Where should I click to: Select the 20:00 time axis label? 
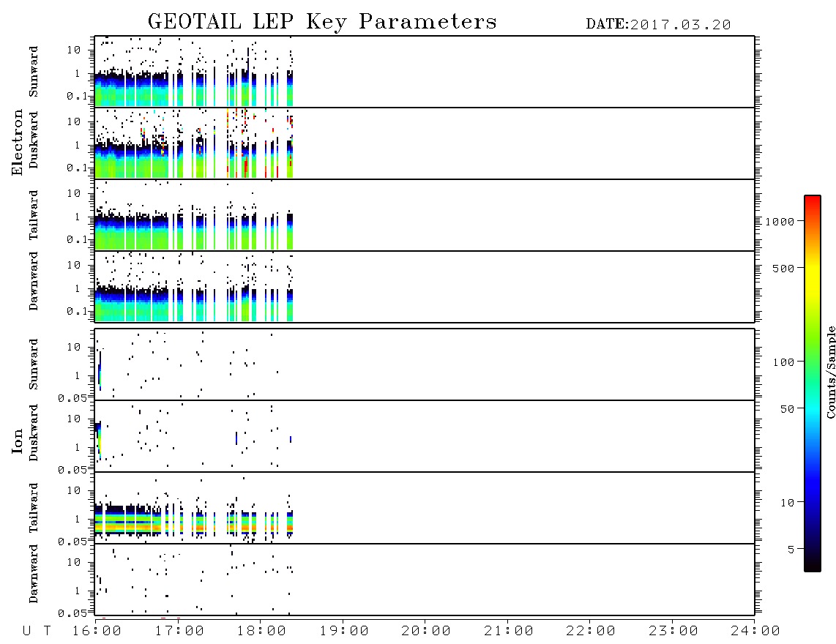(x=426, y=632)
